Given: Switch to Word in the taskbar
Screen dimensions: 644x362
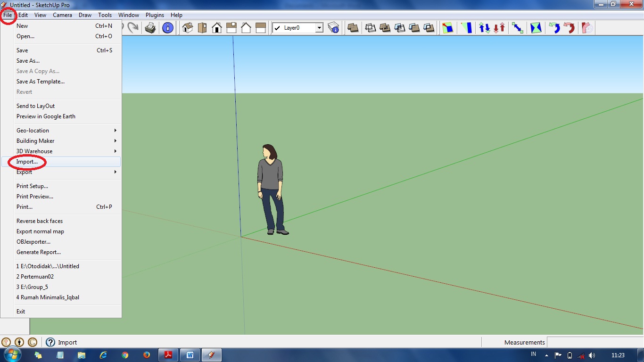Looking at the screenshot, I should point(190,355).
